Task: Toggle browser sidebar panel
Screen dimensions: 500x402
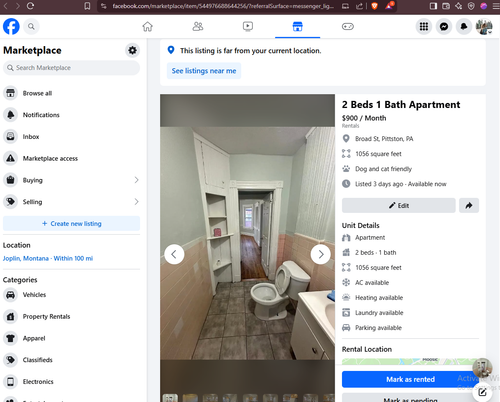Action: tap(433, 6)
